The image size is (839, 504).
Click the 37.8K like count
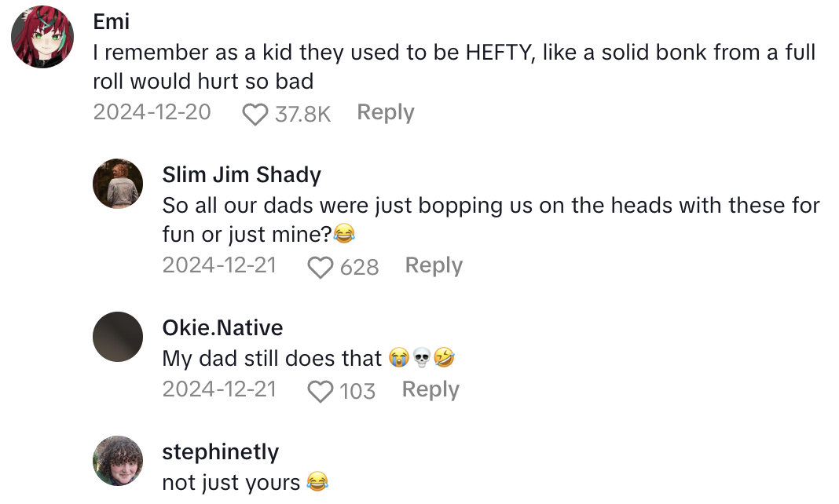tap(302, 115)
